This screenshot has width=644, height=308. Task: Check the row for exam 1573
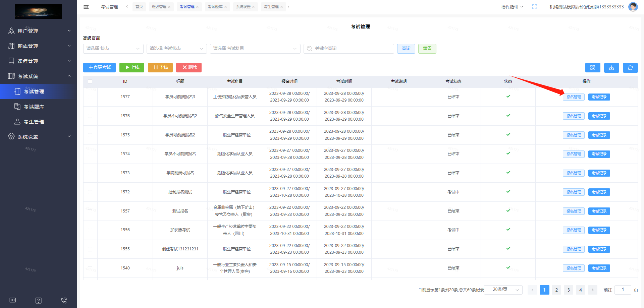[x=90, y=173]
